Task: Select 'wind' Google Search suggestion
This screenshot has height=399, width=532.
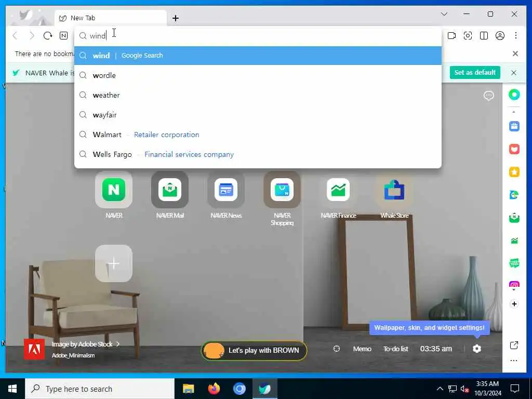Action: tap(258, 56)
